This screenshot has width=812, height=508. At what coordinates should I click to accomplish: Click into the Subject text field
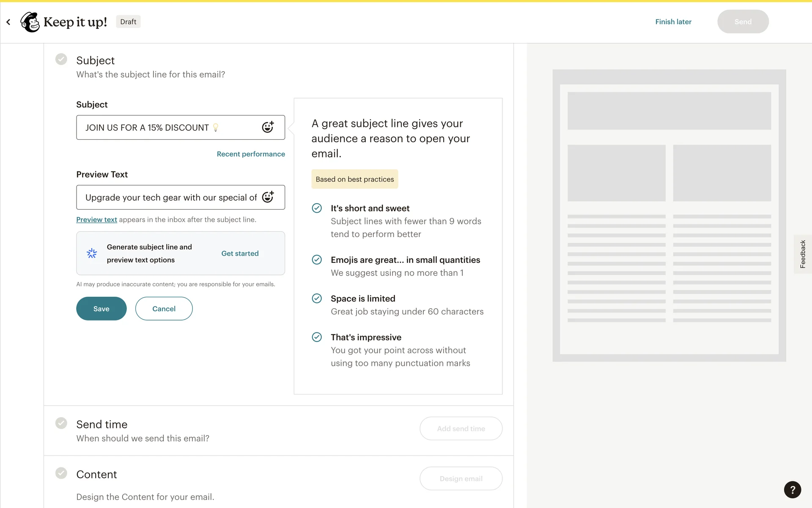pyautogui.click(x=169, y=127)
